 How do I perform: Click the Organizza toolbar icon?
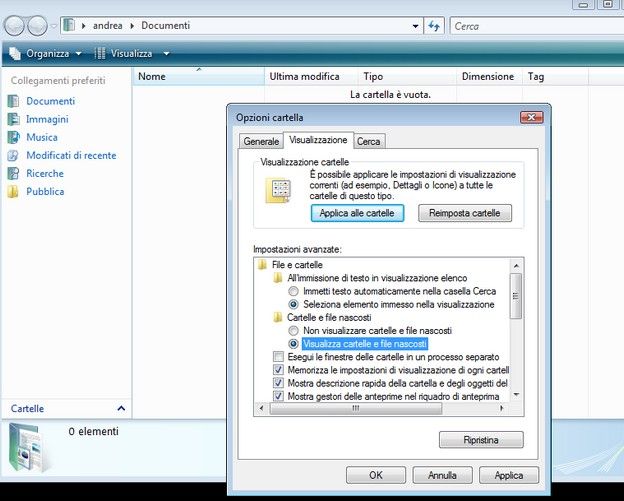[15, 53]
